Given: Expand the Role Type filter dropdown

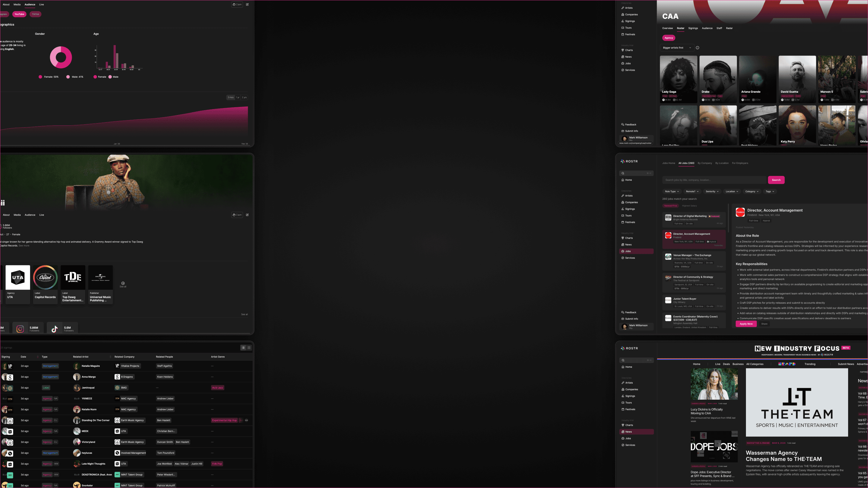Looking at the screenshot, I should 671,191.
